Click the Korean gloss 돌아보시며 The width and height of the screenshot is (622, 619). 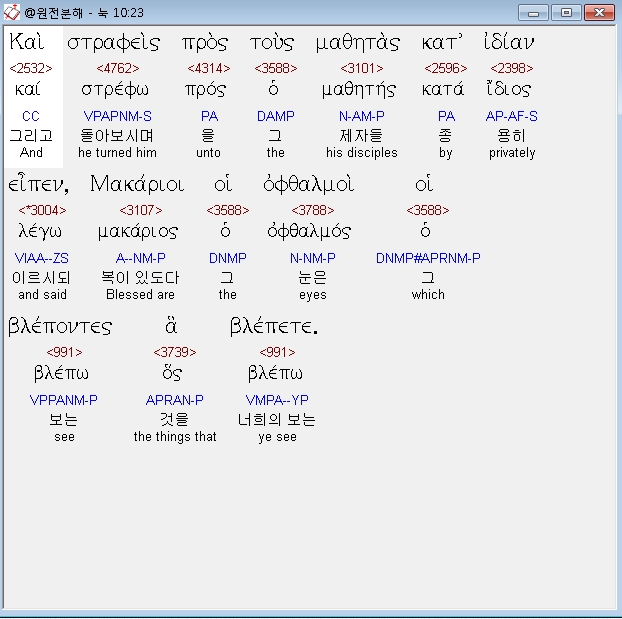pos(117,136)
